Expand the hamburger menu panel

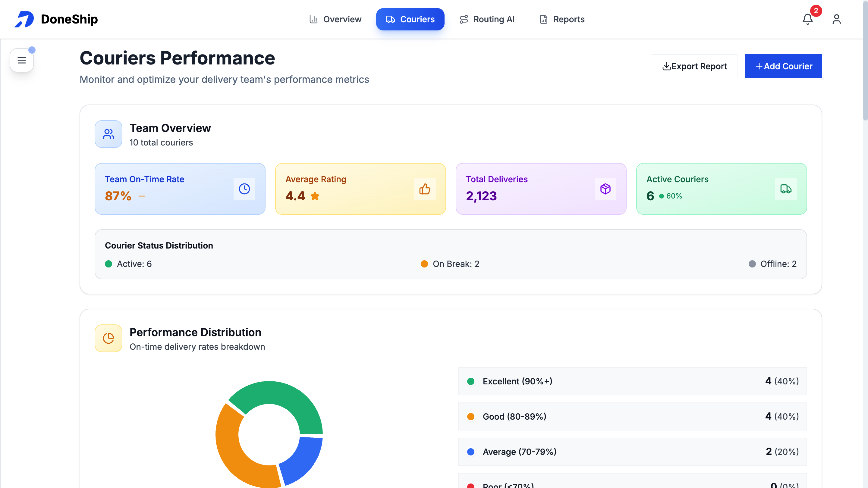[x=21, y=60]
